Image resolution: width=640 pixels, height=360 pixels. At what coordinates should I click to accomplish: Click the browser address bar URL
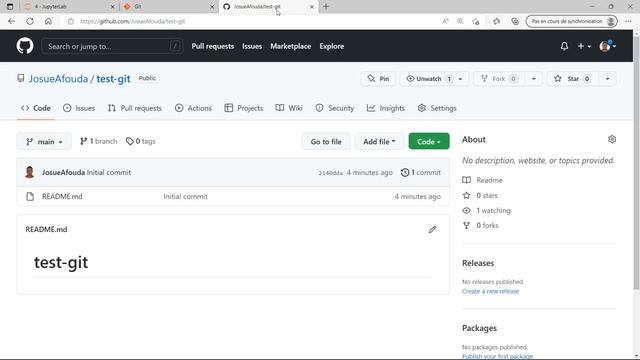pos(133,21)
